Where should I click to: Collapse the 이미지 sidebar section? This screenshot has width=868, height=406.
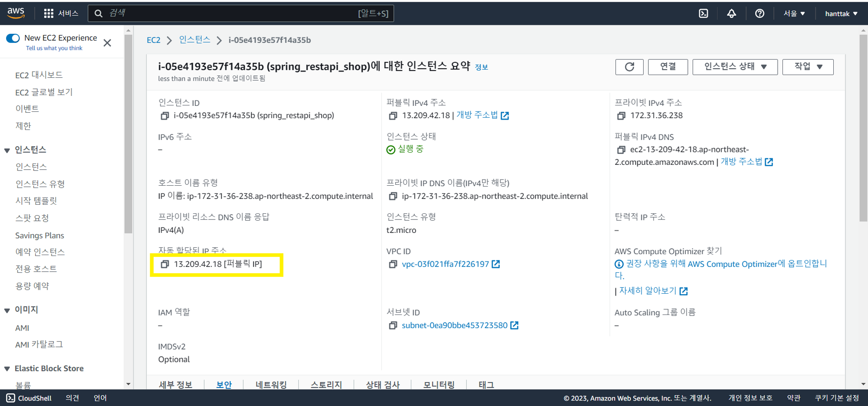pos(7,310)
